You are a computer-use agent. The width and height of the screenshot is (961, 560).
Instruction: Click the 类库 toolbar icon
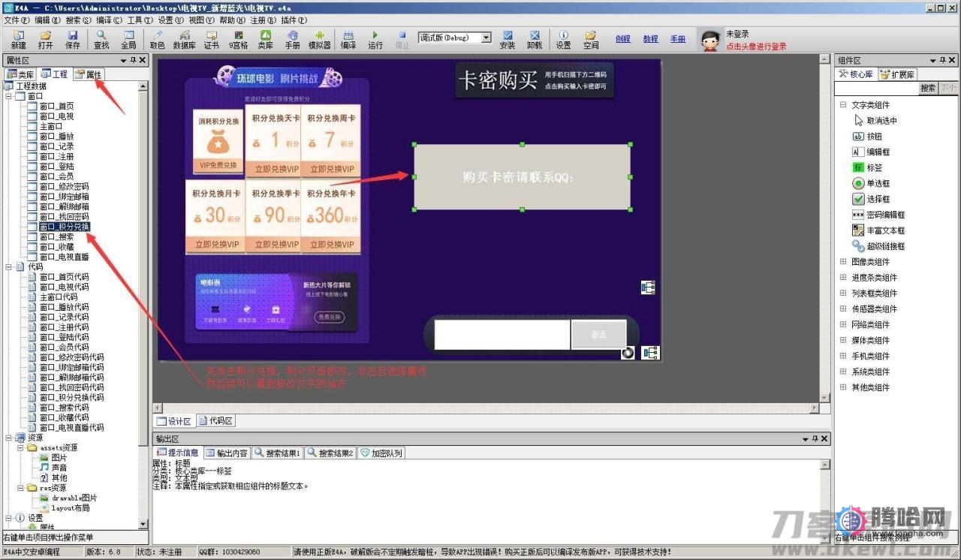point(266,40)
